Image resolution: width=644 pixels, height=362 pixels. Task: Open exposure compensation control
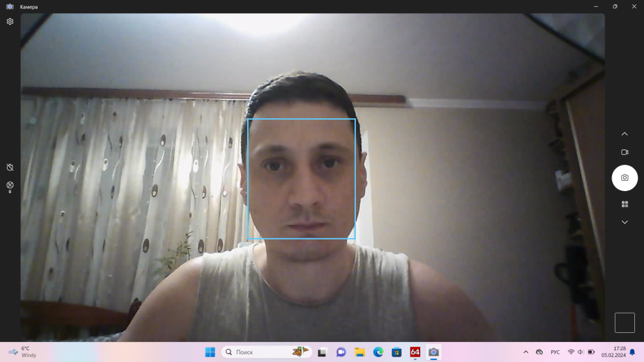(10, 187)
